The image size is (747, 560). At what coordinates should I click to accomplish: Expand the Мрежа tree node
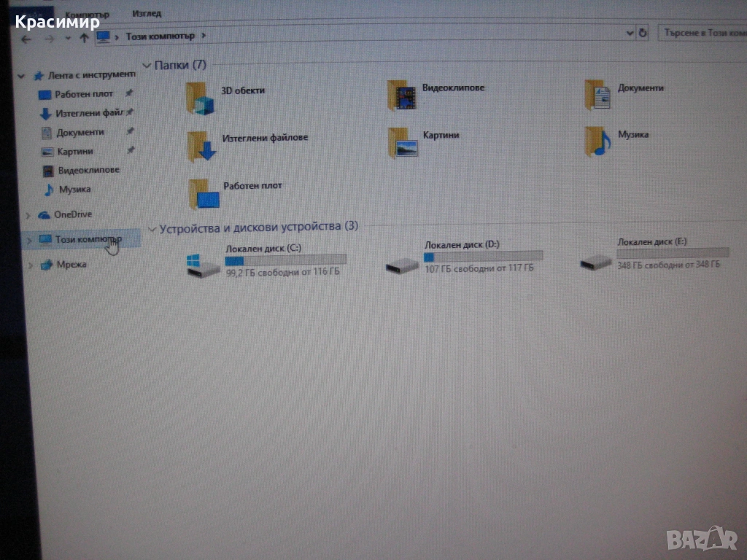(31, 265)
